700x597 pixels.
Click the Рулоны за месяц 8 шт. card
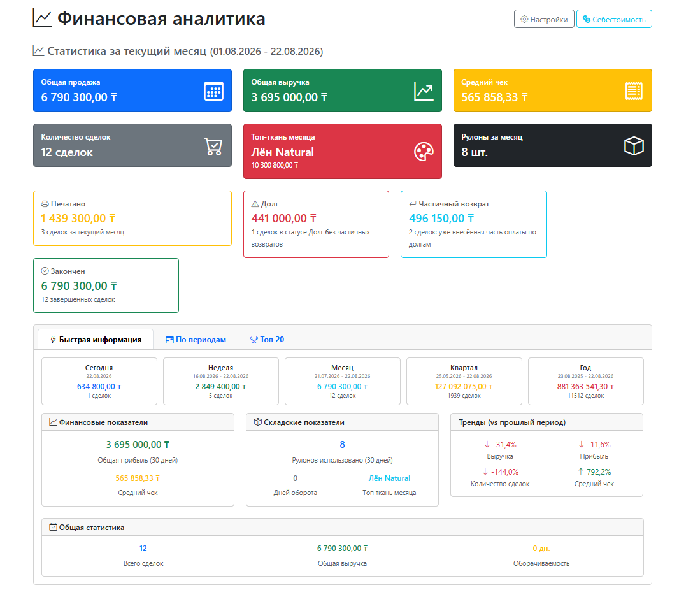pyautogui.click(x=553, y=145)
